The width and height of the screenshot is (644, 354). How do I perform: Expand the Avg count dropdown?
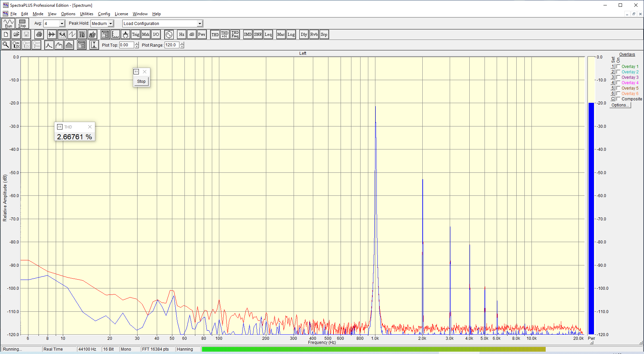click(62, 24)
